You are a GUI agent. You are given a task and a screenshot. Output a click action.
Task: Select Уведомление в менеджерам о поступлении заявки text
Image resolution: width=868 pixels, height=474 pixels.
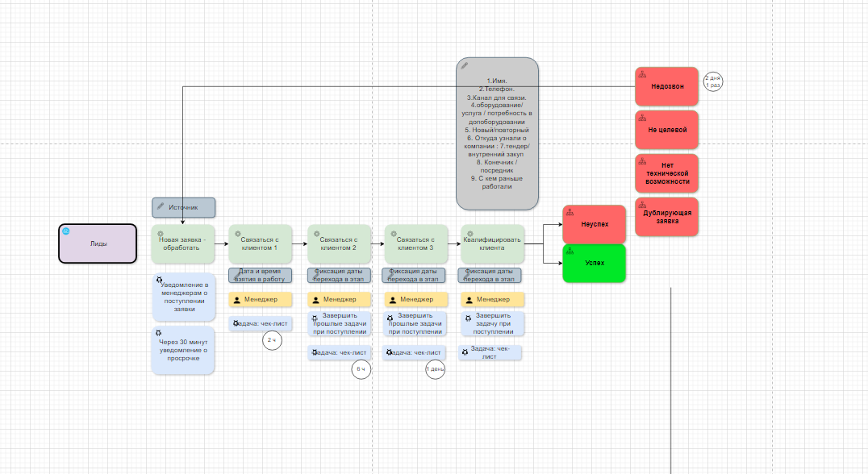(185, 297)
